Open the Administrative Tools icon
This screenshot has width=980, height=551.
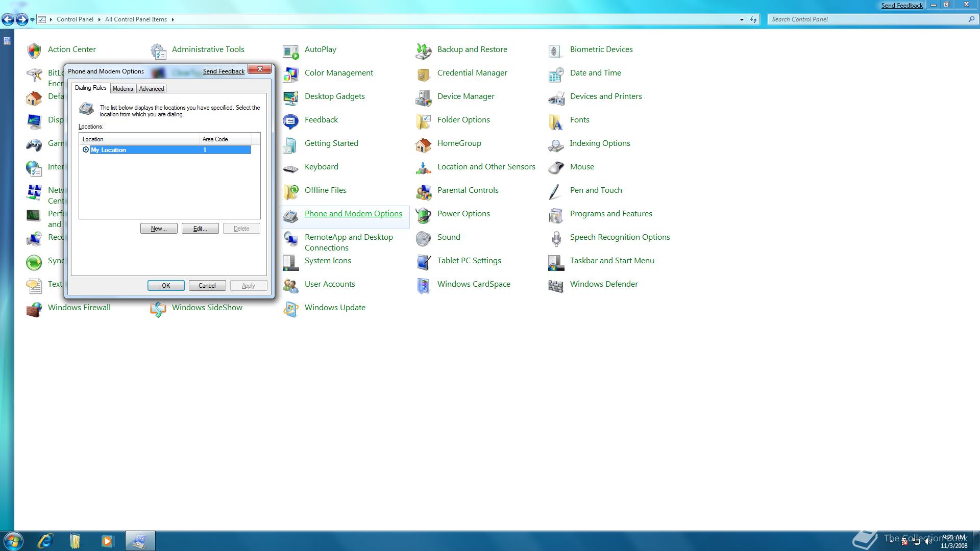(158, 51)
